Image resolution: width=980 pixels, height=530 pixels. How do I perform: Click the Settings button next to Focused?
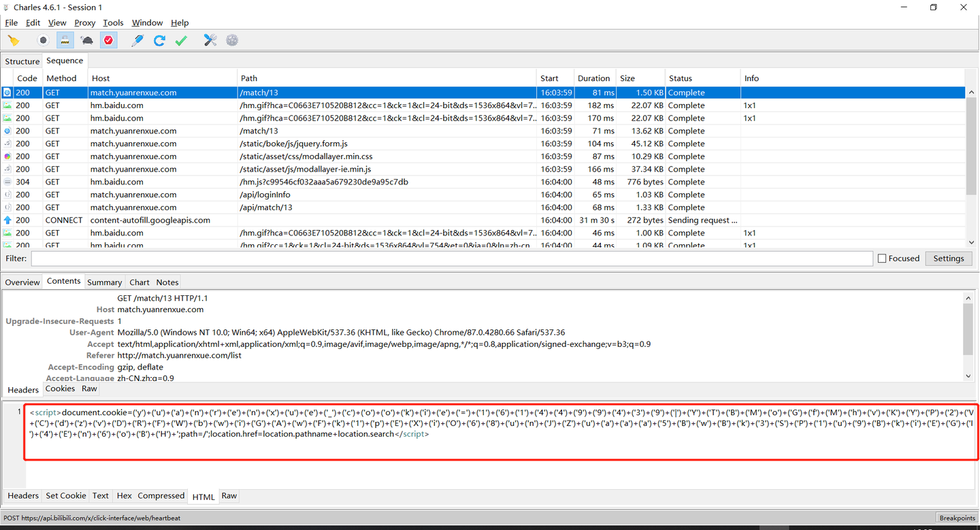tap(949, 259)
